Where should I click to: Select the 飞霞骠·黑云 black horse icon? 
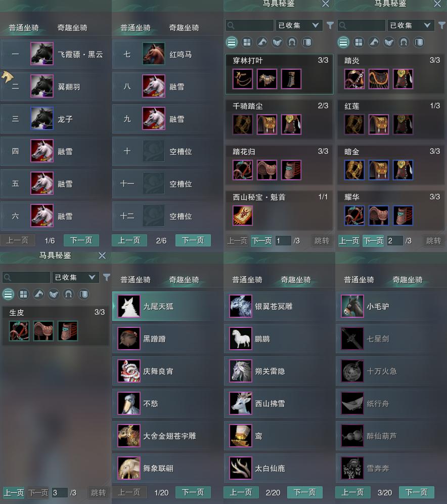[42, 54]
